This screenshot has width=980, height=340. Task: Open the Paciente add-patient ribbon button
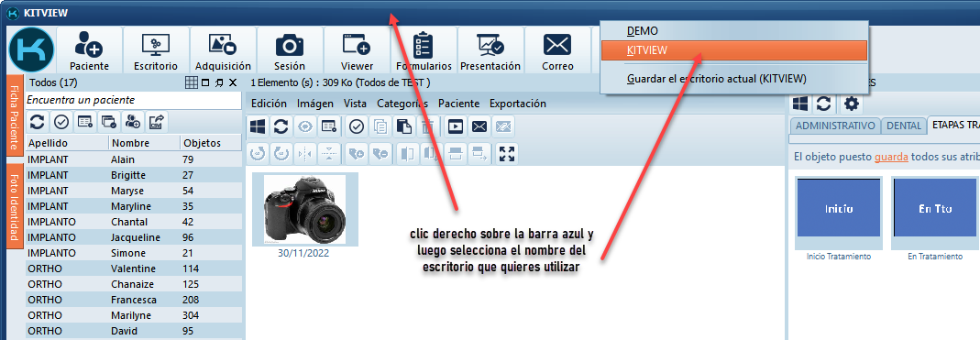point(89,50)
